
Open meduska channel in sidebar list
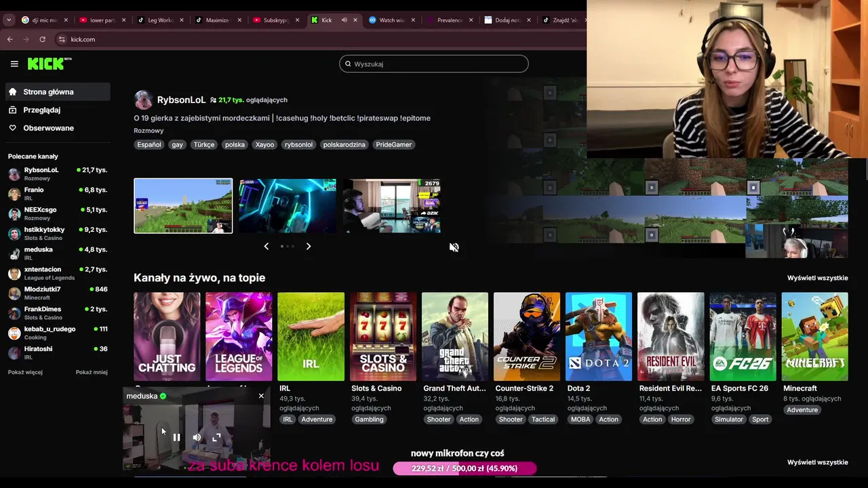[58, 253]
